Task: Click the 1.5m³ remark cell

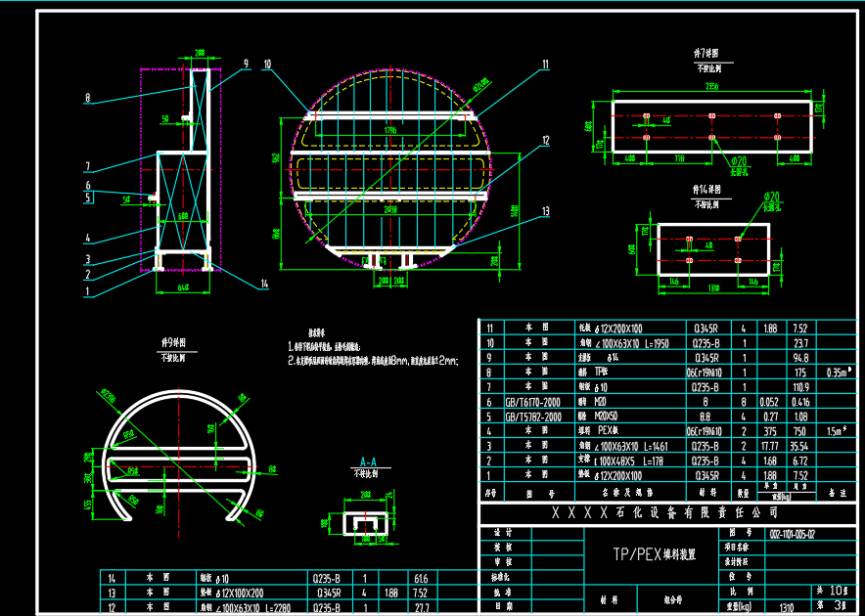Action: 837,430
